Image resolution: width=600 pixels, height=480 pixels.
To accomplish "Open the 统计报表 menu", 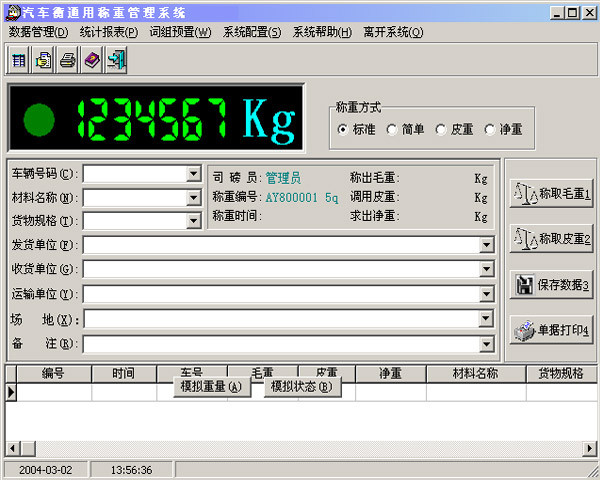I will [x=108, y=32].
